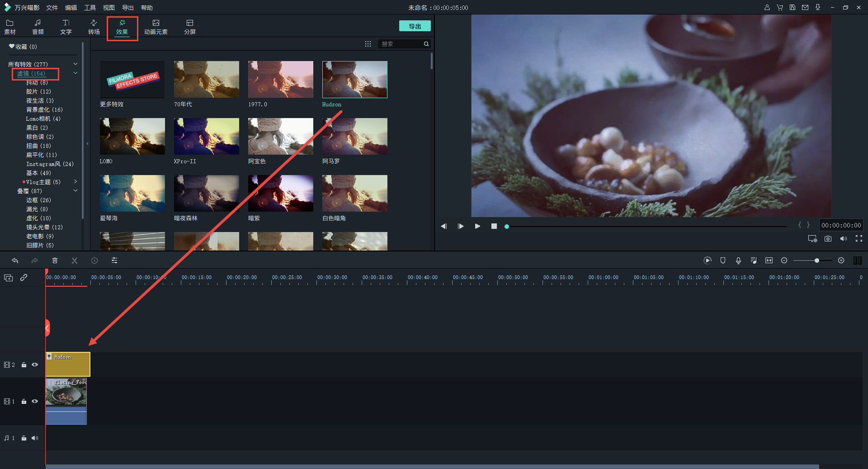Open the 转场 transitions tab
Screen dimensions: 868x469
(94, 27)
